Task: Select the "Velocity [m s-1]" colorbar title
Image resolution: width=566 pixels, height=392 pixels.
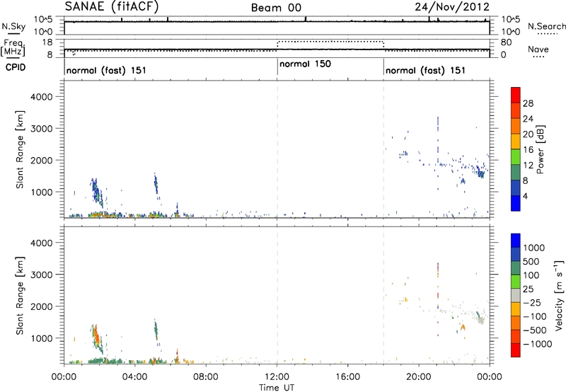Action: (x=559, y=295)
